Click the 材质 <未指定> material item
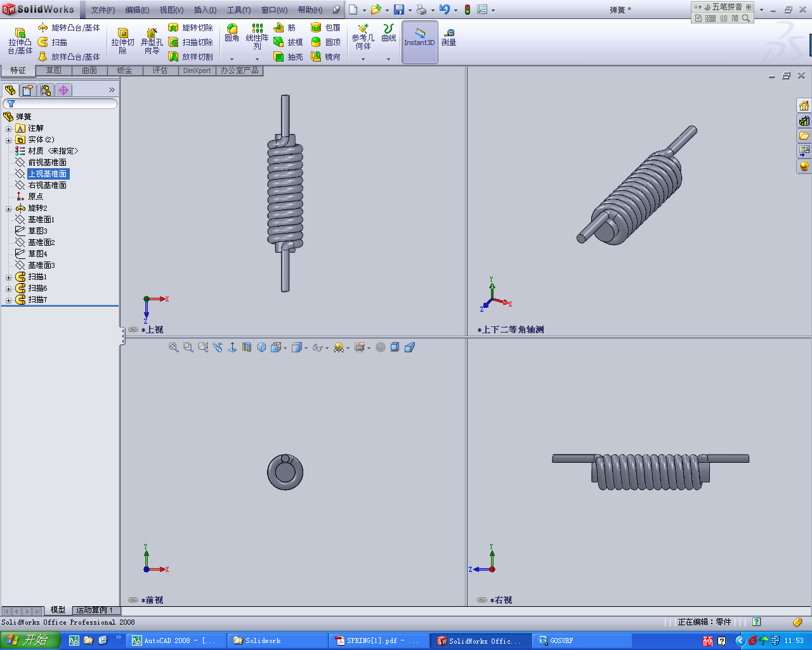Screen dimensions: 812x650 pyautogui.click(x=53, y=151)
